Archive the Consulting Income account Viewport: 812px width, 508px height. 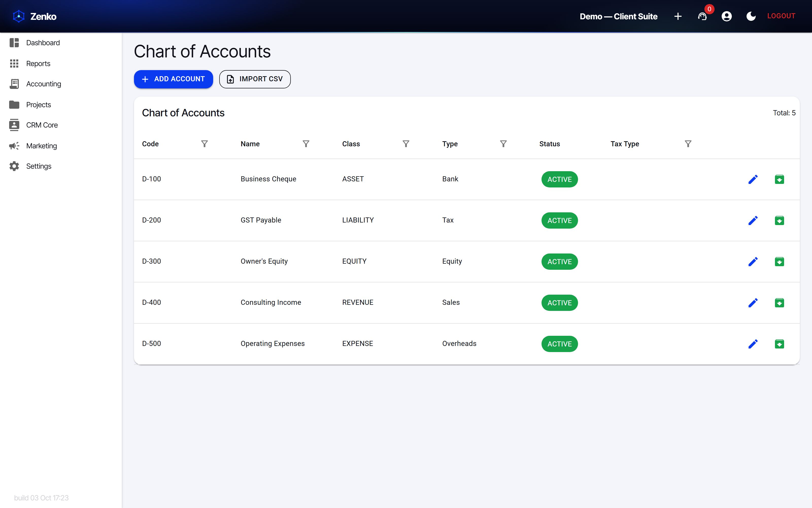coord(780,303)
